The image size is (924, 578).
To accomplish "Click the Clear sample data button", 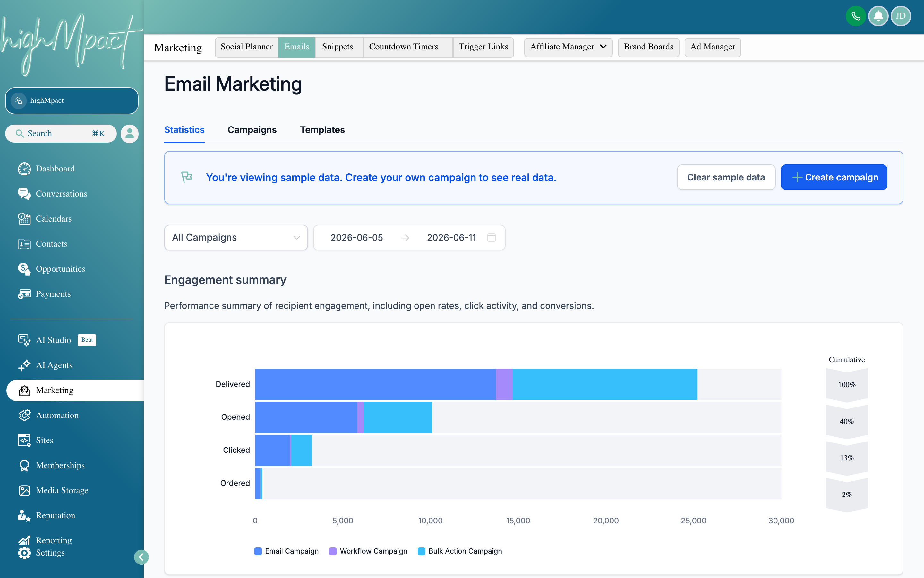I will 726,177.
